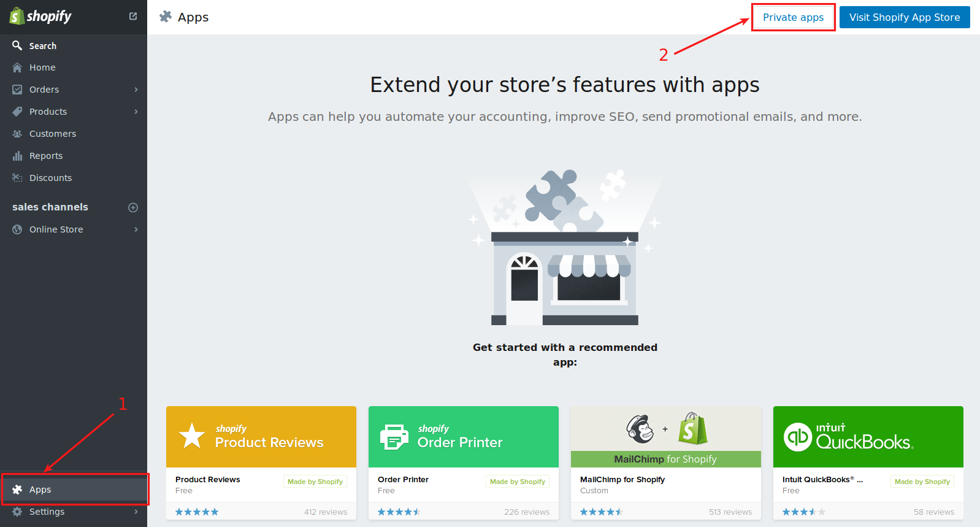Open the Discounts section
Screen dimensions: 980x527
pyautogui.click(x=74, y=178)
